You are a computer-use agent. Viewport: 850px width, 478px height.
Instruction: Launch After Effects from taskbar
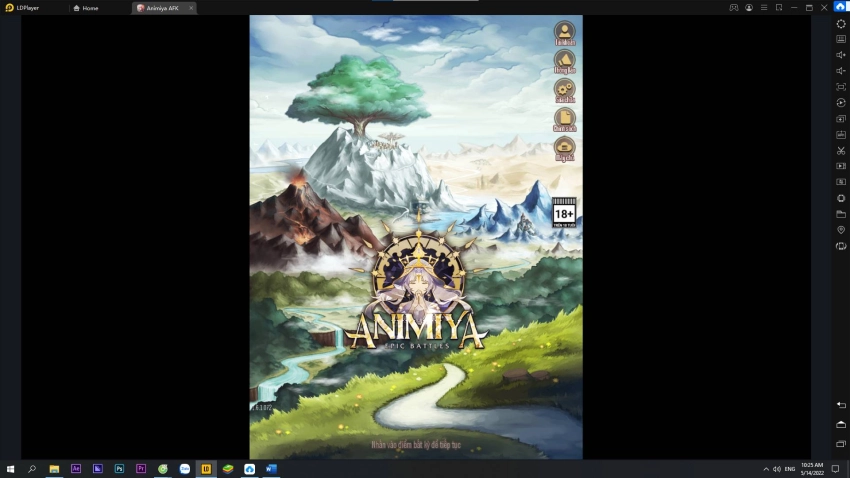tap(76, 469)
